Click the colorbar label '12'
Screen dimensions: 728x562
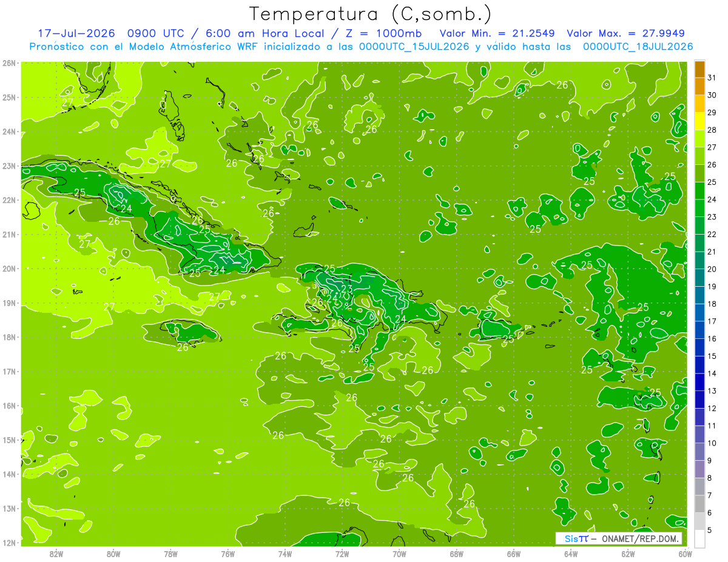[712, 408]
